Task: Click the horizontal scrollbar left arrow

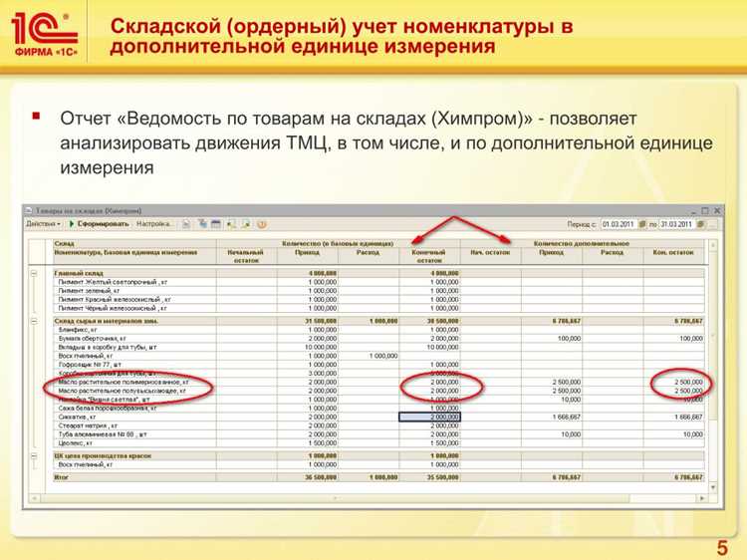Action: click(x=34, y=498)
